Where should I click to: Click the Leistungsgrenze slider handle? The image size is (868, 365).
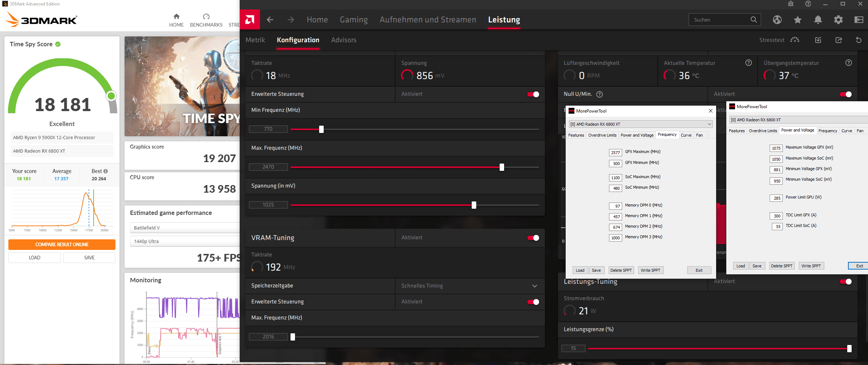[x=849, y=349]
